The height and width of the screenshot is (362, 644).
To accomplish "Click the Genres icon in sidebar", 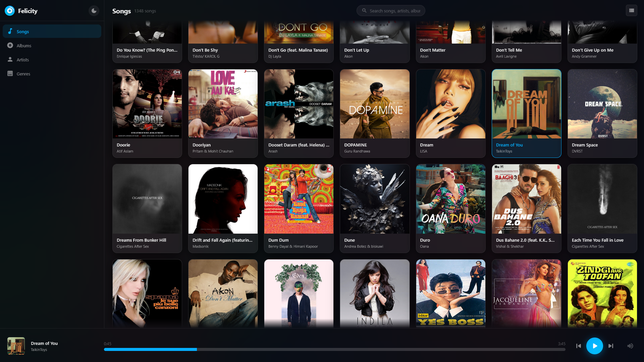I will click(10, 73).
